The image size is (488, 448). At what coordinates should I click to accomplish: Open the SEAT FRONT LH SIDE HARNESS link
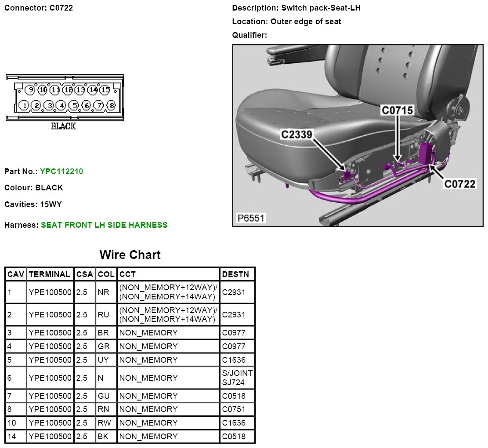coord(104,225)
